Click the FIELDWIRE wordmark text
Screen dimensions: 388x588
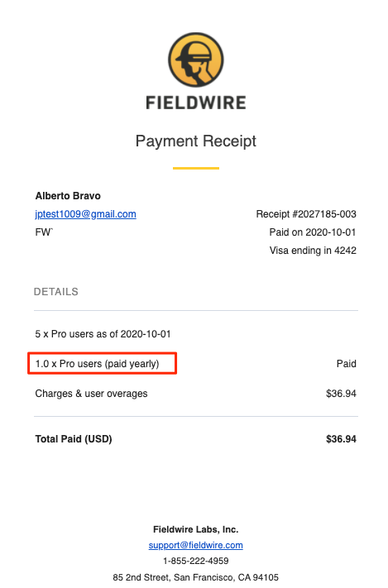tap(195, 103)
